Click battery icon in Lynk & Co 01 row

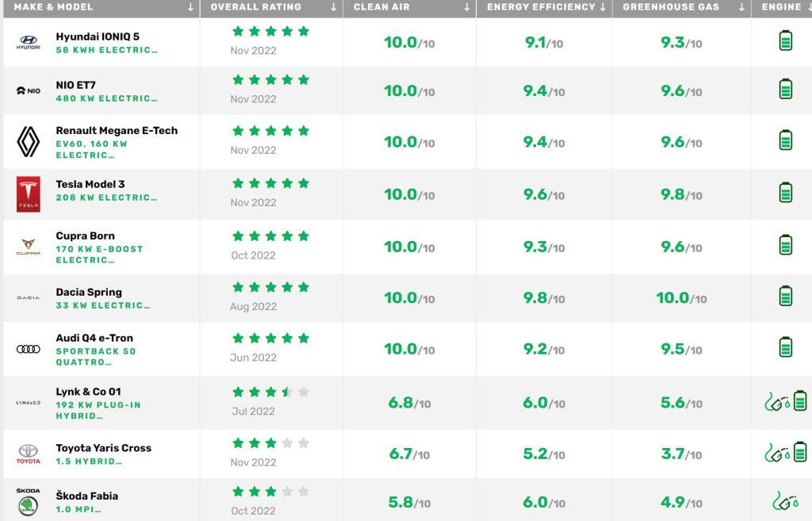(x=800, y=400)
